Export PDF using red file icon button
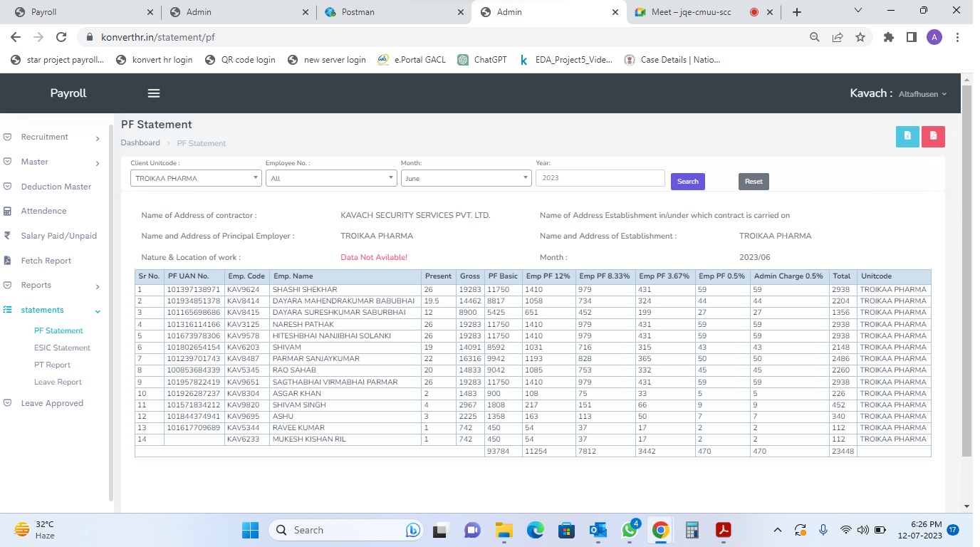Image resolution: width=980 pixels, height=547 pixels. click(x=933, y=136)
